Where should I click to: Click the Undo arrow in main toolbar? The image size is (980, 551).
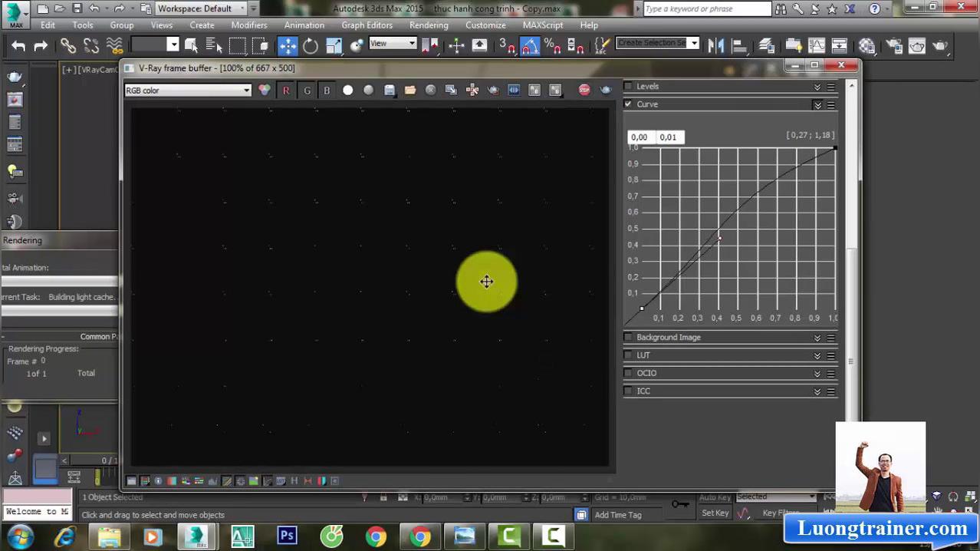(18, 45)
